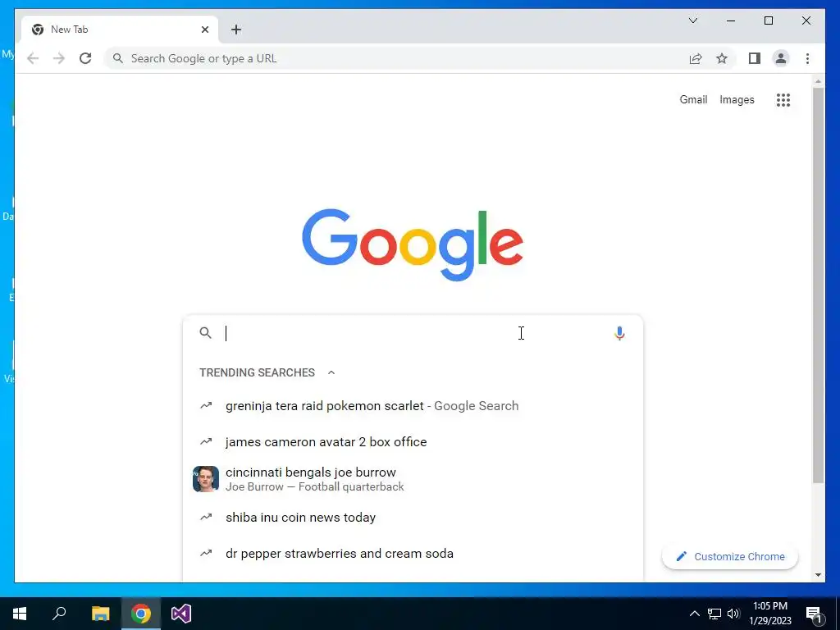Image resolution: width=840 pixels, height=630 pixels.
Task: Choose shiba inu coin news today
Action: click(x=413, y=518)
